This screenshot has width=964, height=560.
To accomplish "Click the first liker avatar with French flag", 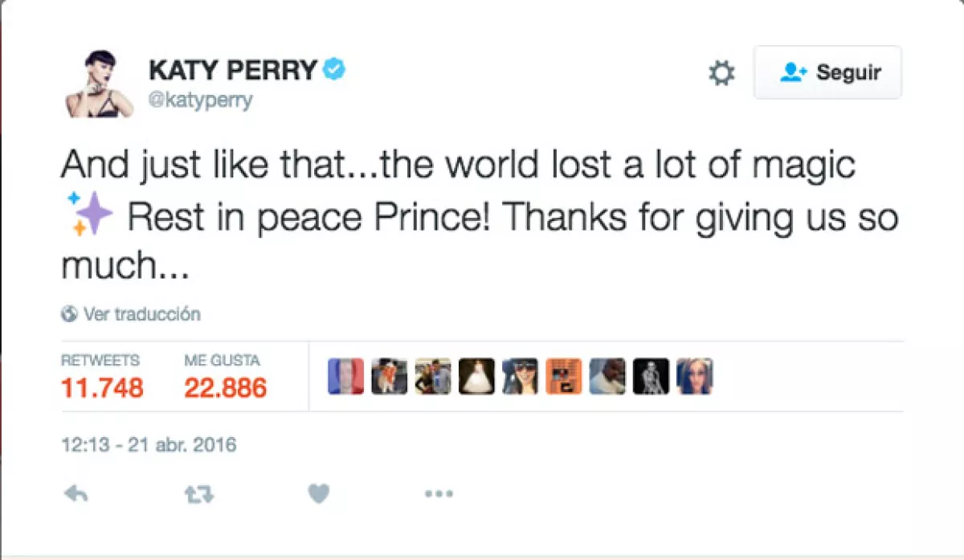I will tap(344, 375).
